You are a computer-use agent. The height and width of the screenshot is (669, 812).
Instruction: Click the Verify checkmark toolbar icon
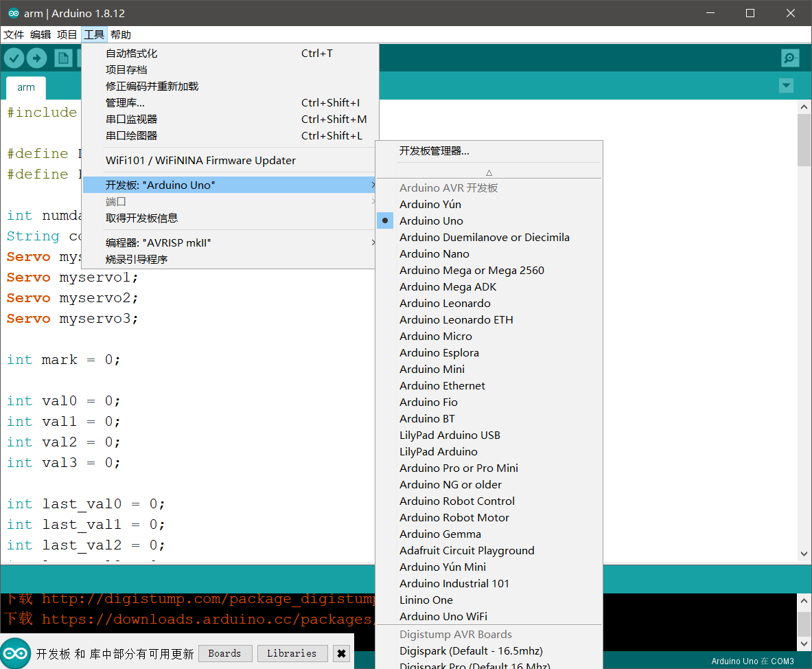click(x=14, y=58)
